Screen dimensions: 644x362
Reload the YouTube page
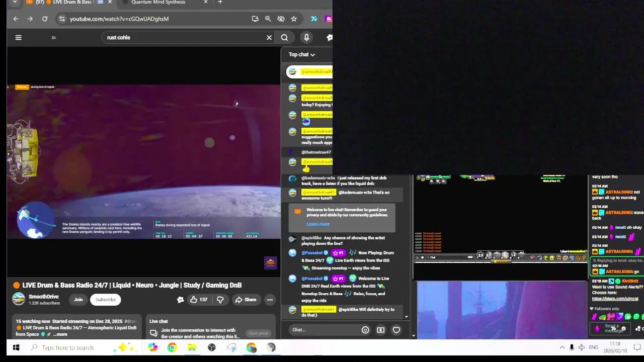coord(45,19)
